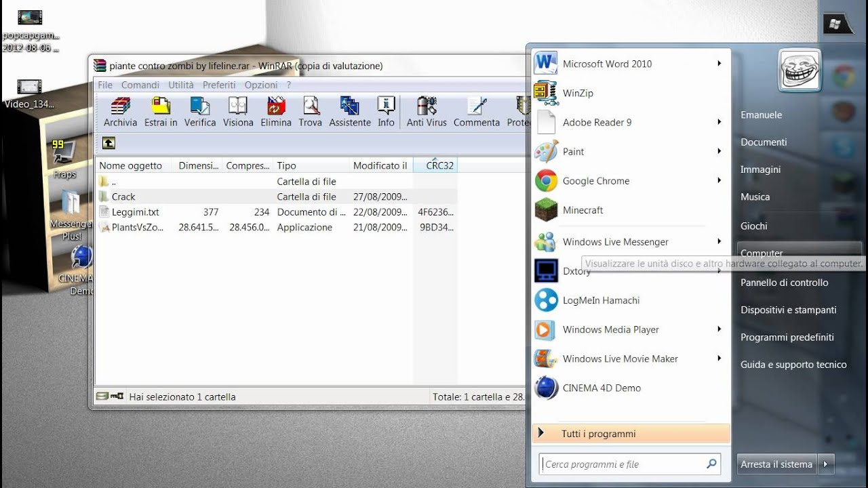Open Pannello di controllo
The height and width of the screenshot is (488, 868).
click(x=785, y=283)
